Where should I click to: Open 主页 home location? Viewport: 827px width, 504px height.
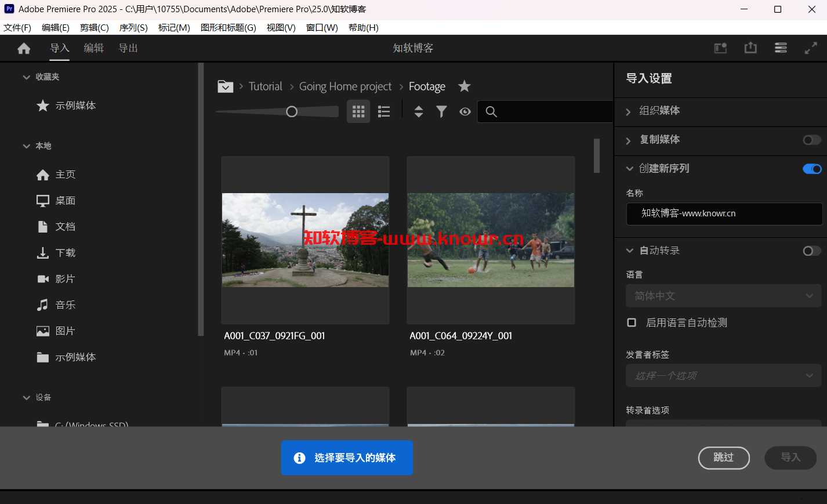pos(56,175)
